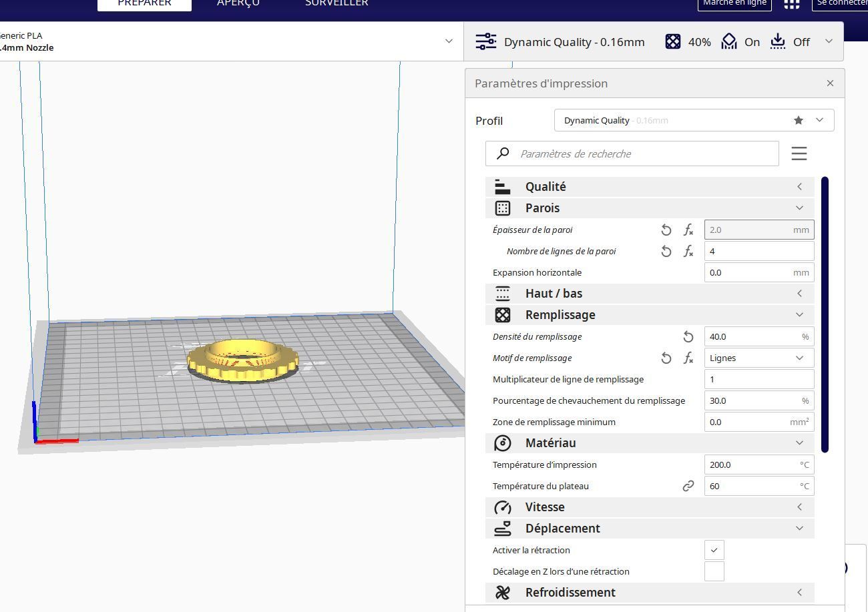Click the Paramètres de recherche field
Screen dimensions: 868x612
tap(632, 154)
